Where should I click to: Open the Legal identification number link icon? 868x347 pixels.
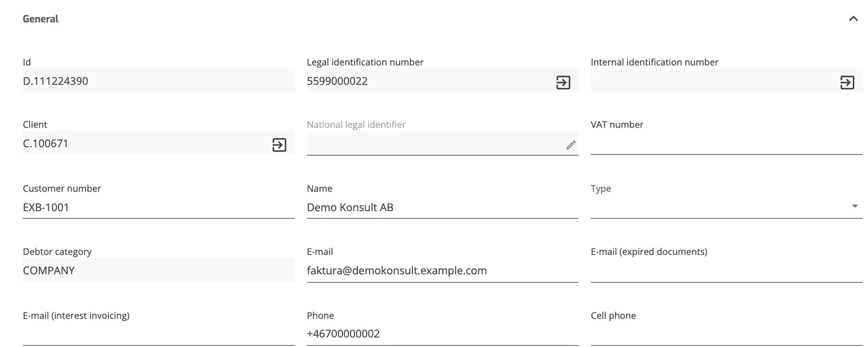pos(563,82)
